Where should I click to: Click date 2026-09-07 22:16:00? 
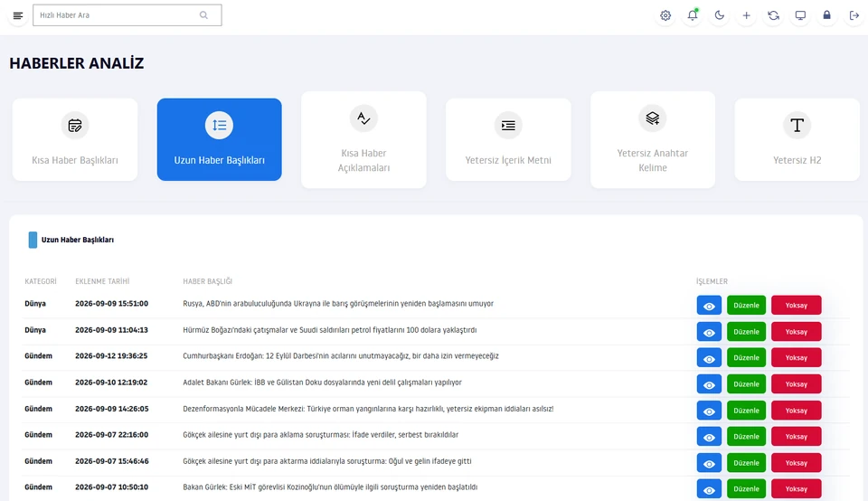tap(112, 435)
